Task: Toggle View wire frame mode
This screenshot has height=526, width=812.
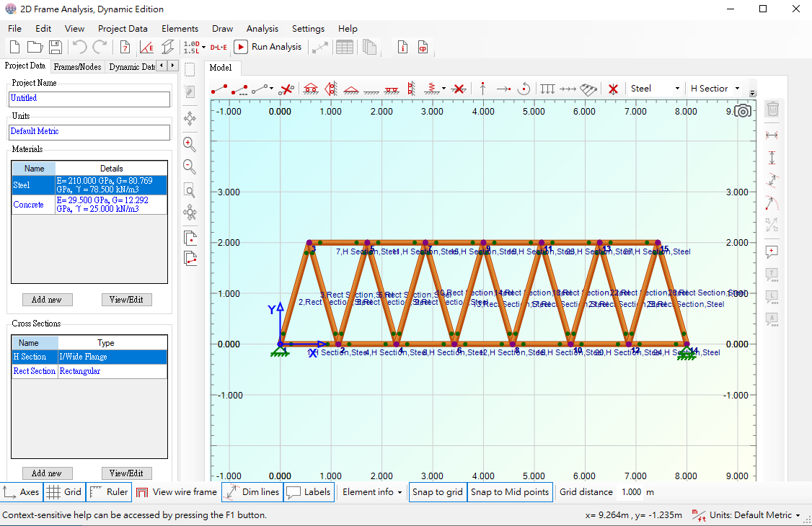Action: [177, 492]
